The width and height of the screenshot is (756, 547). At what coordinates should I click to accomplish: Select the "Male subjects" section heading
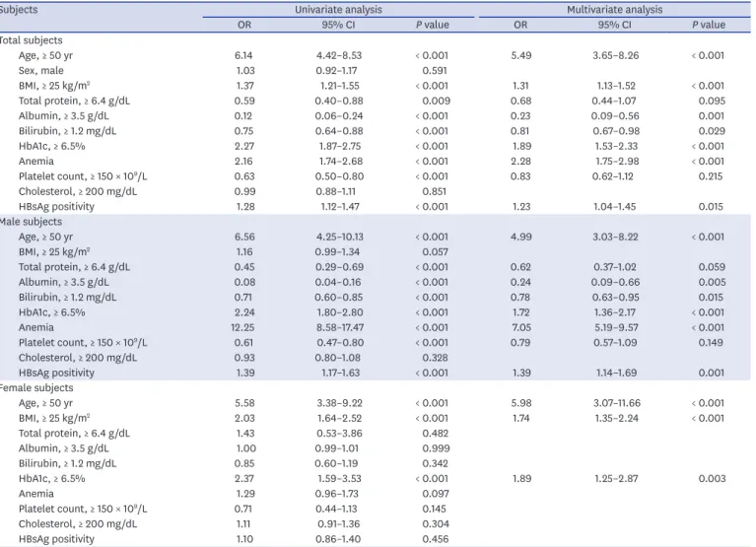(x=31, y=222)
